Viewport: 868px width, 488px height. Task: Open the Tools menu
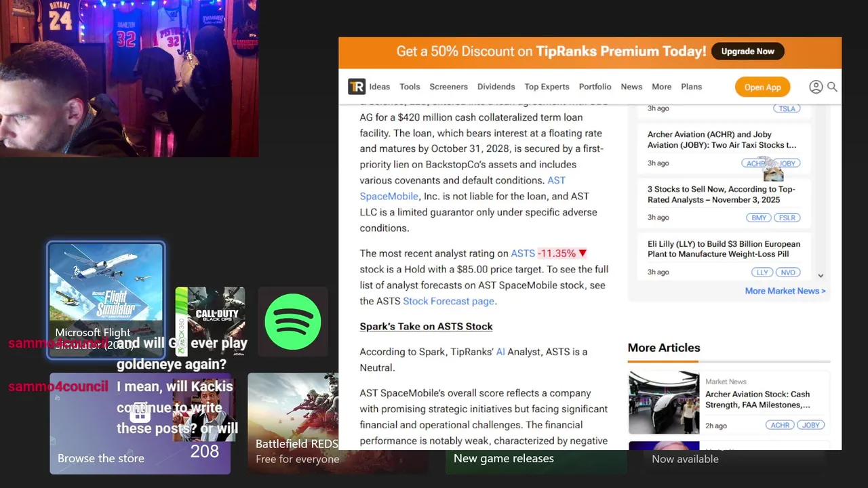pos(410,87)
